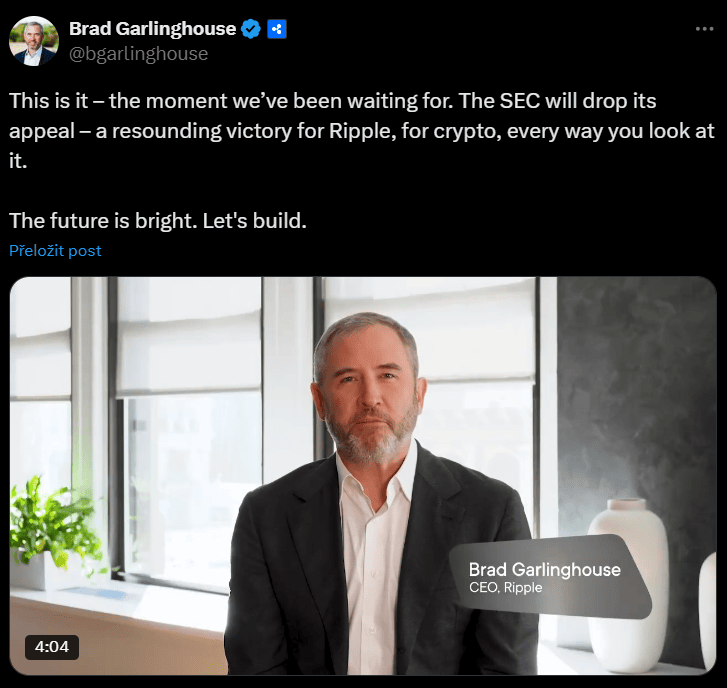Image resolution: width=727 pixels, height=688 pixels.
Task: Click the Ripple affiliation badge icon
Action: 277,29
